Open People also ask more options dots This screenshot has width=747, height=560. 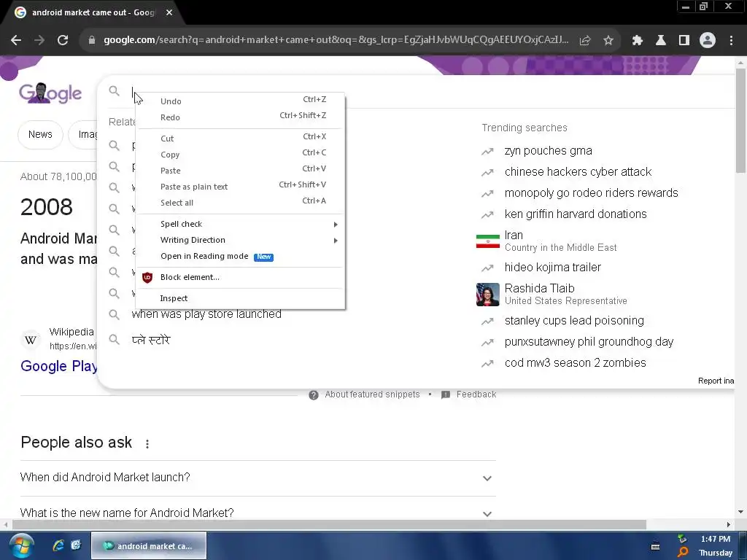point(147,444)
